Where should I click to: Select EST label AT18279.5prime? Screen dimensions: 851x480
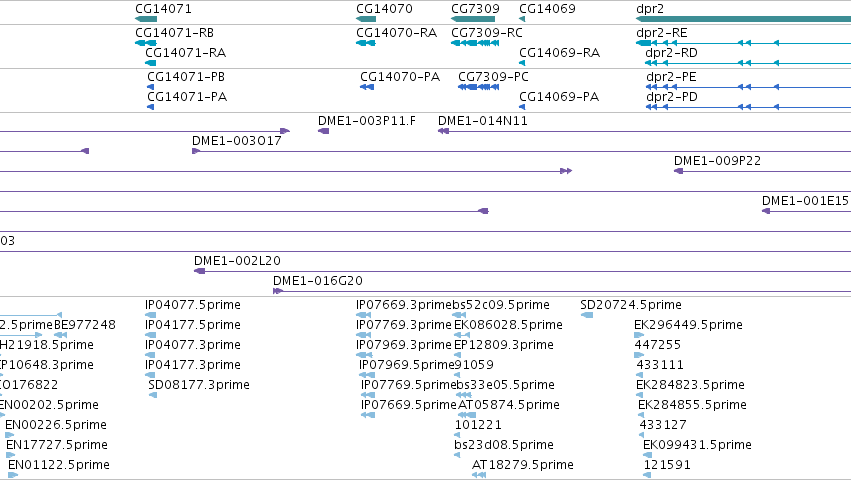pos(523,465)
